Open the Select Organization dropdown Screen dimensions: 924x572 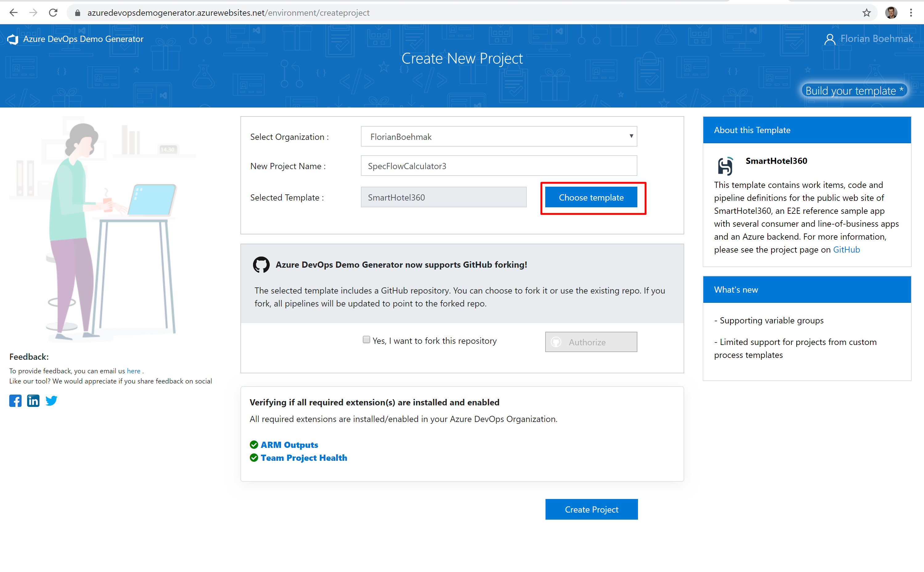tap(499, 136)
